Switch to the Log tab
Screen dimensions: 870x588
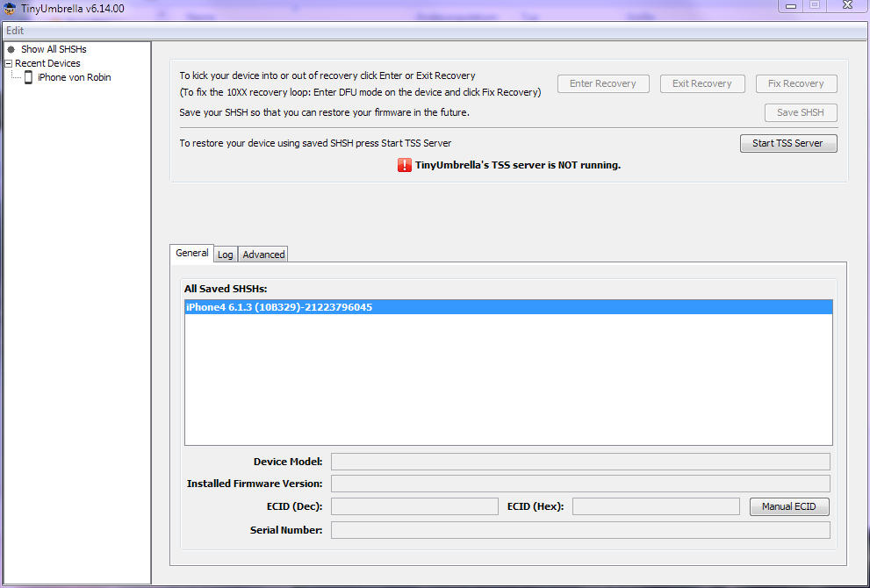point(226,255)
